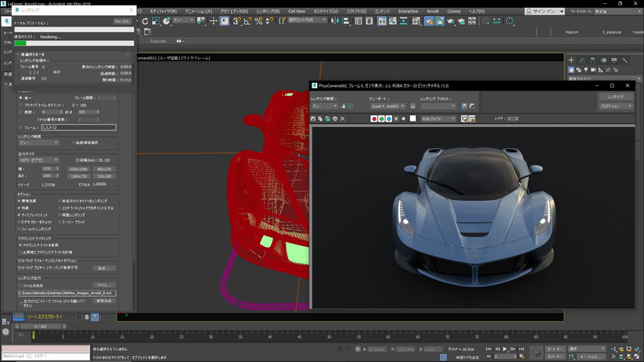Toggle the blue channel button
This screenshot has width=644, height=362.
[x=388, y=118]
